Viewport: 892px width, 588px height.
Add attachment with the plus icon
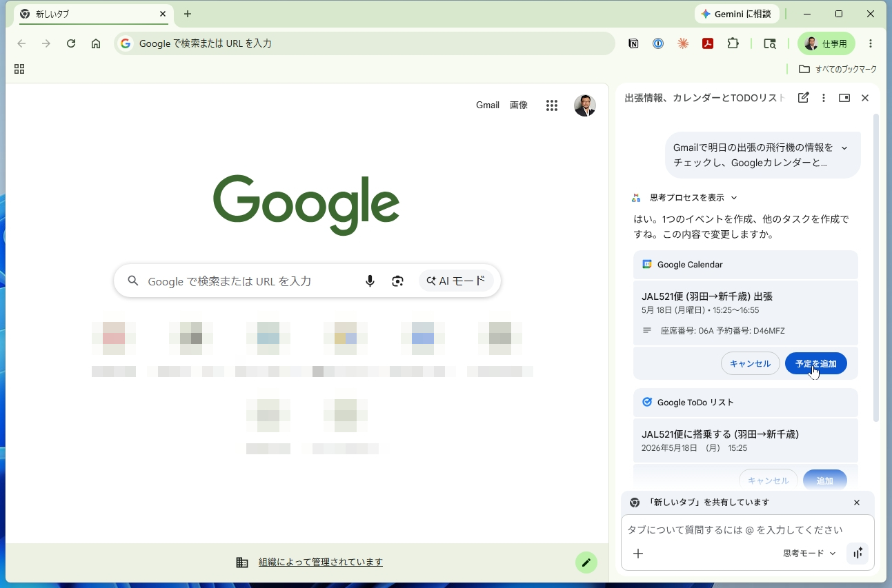tap(638, 554)
